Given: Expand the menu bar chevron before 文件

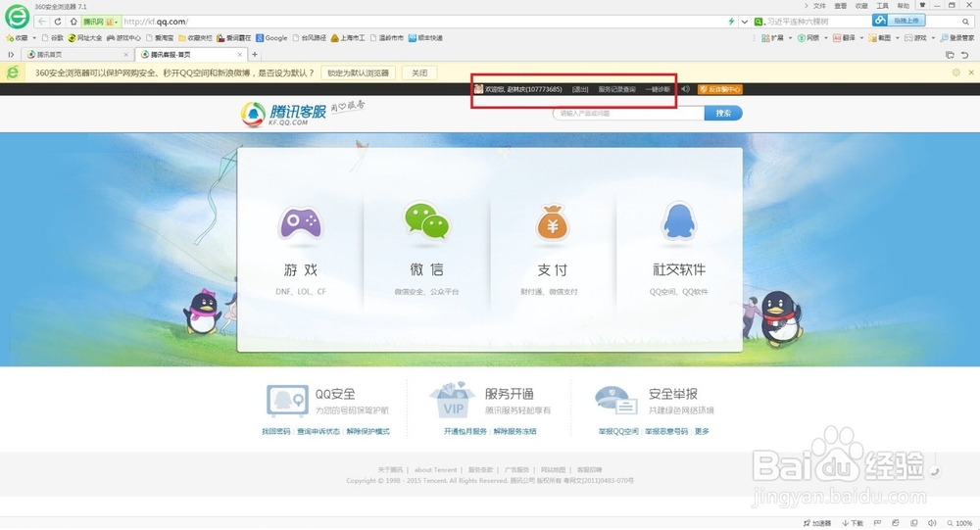Looking at the screenshot, I should pyautogui.click(x=807, y=6).
